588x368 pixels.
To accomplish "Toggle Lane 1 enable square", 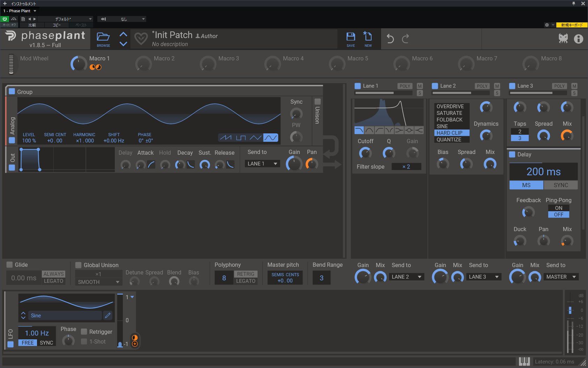I will [x=358, y=86].
